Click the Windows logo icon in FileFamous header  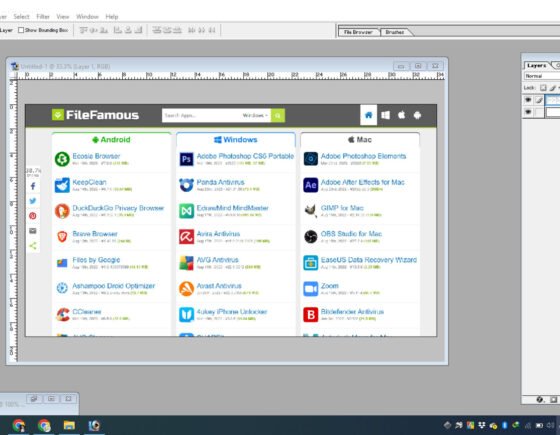pos(385,115)
